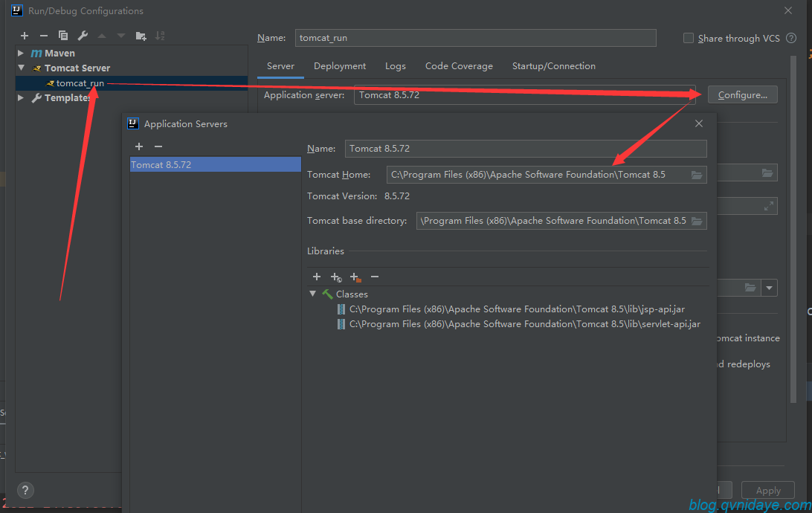
Task: Select the Maven tree item
Action: [x=59, y=53]
